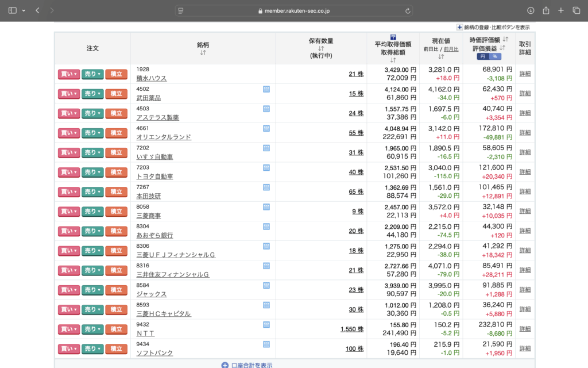Click the 積立 button for 三菱商事
The image size is (588, 368).
pos(116,212)
